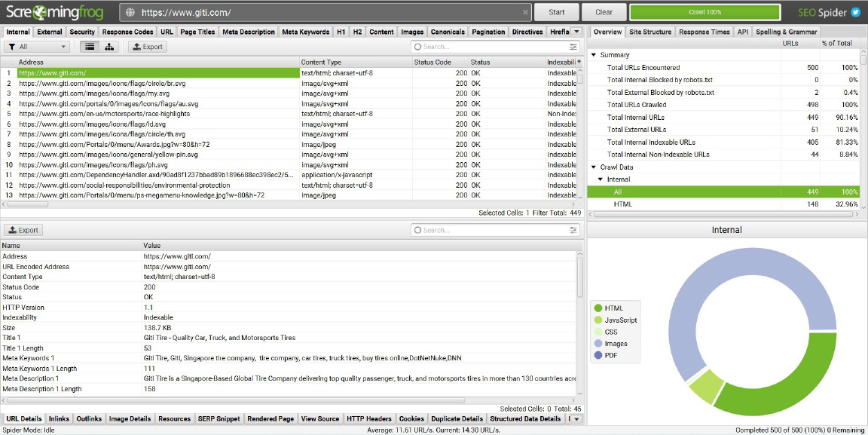Click the JavaScript legend color swatch
This screenshot has width=868, height=435.
598,320
